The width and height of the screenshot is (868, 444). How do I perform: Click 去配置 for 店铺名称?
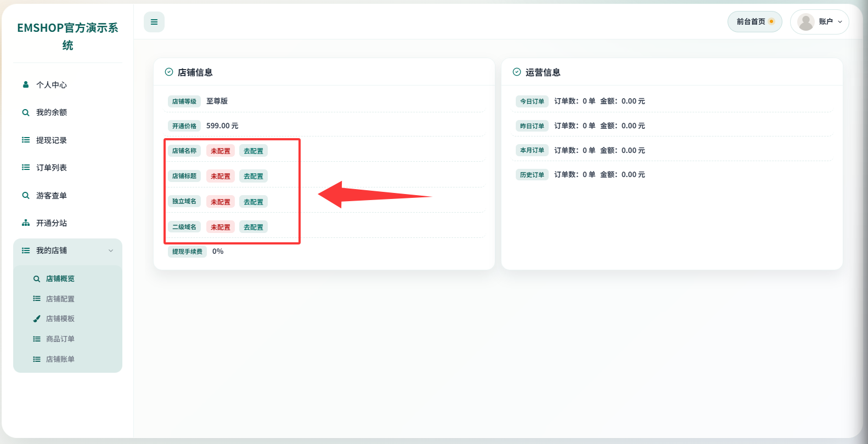click(253, 151)
